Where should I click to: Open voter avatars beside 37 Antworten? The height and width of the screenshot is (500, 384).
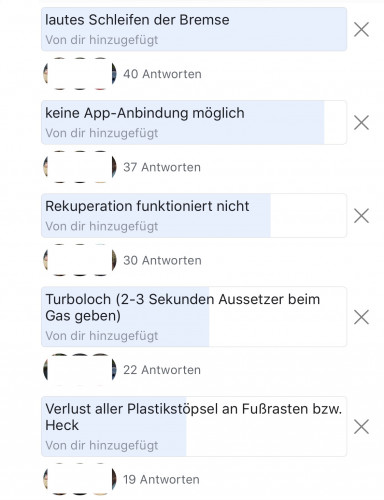(x=80, y=167)
